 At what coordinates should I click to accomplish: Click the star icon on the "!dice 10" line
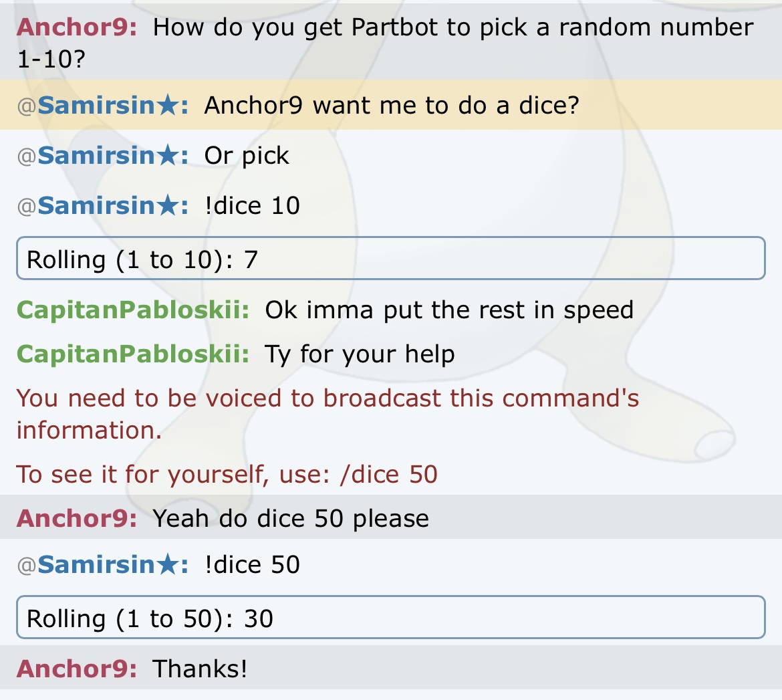[167, 205]
